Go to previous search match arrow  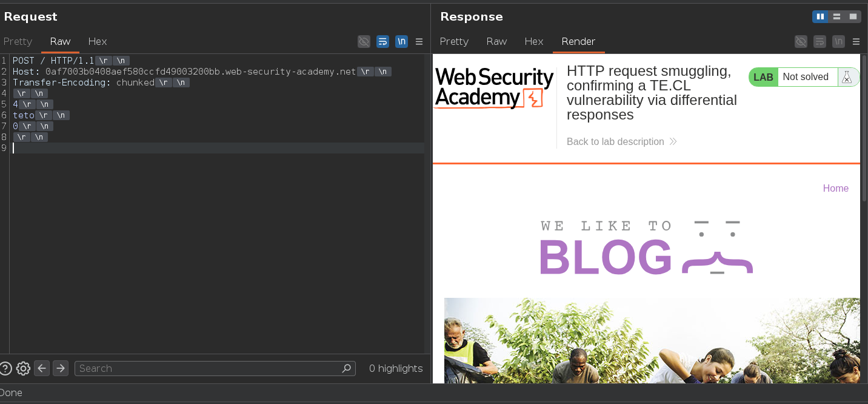pos(42,368)
